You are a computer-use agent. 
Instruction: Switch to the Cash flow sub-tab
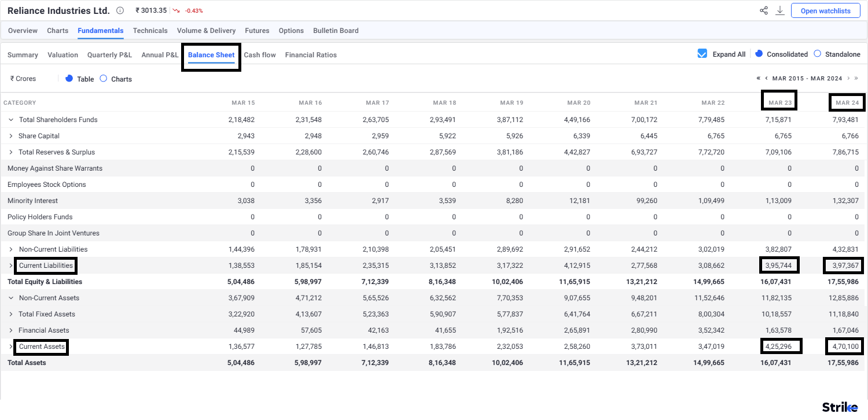tap(260, 55)
